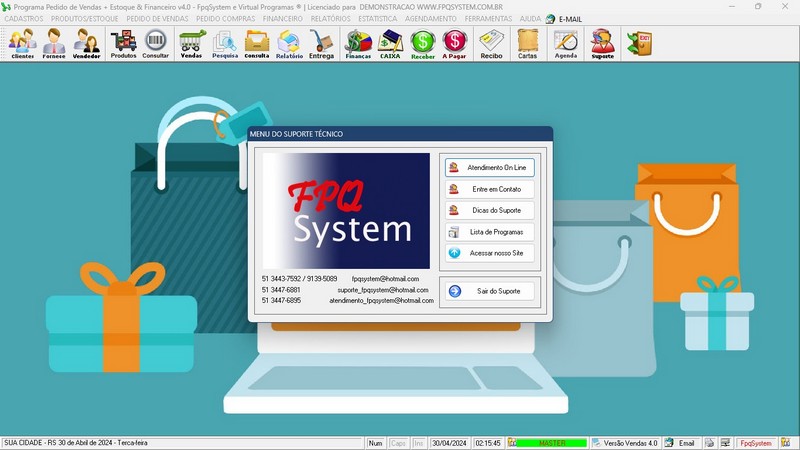The height and width of the screenshot is (450, 800).
Task: Click phone number 51 3443-7592 / 9139-5089
Action: point(299,279)
